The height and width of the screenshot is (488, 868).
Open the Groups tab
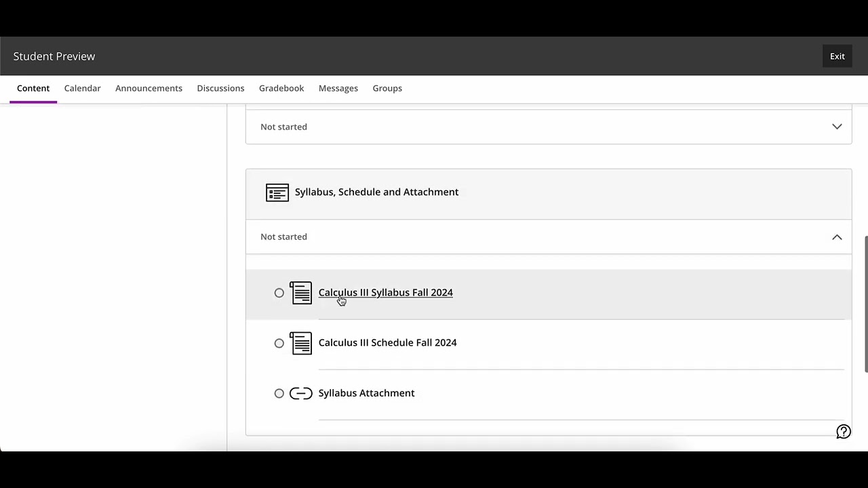tap(387, 88)
